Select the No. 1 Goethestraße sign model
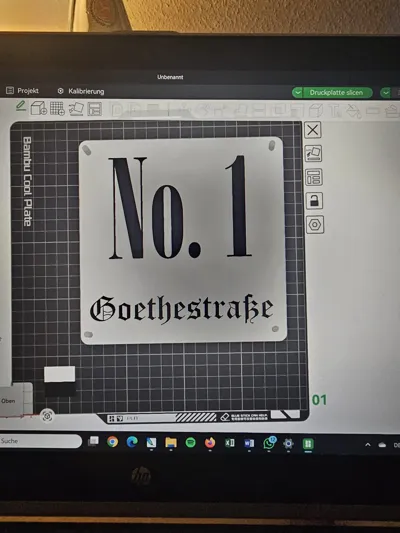Viewport: 400px width, 533px height. pyautogui.click(x=183, y=240)
